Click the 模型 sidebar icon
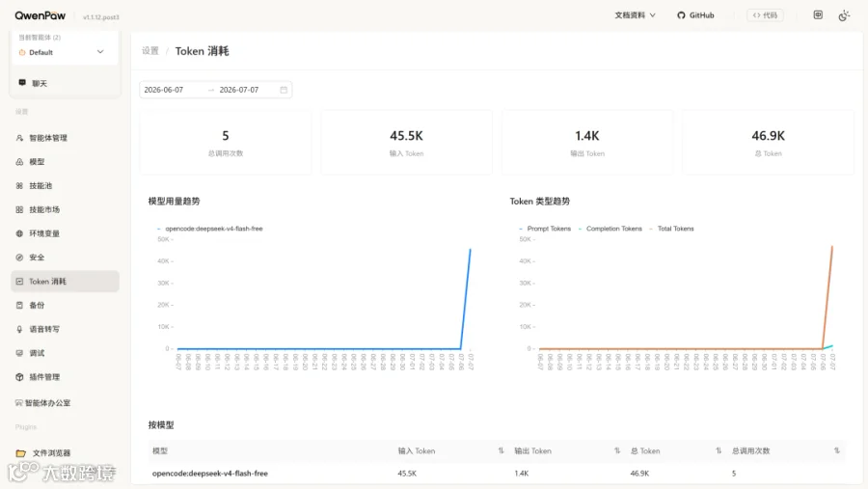The image size is (868, 489). [19, 162]
